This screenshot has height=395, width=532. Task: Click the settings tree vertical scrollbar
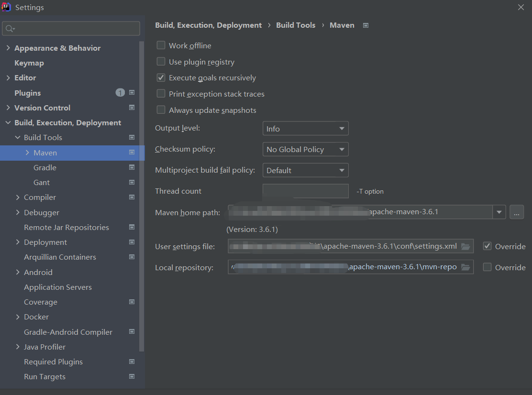(142, 197)
